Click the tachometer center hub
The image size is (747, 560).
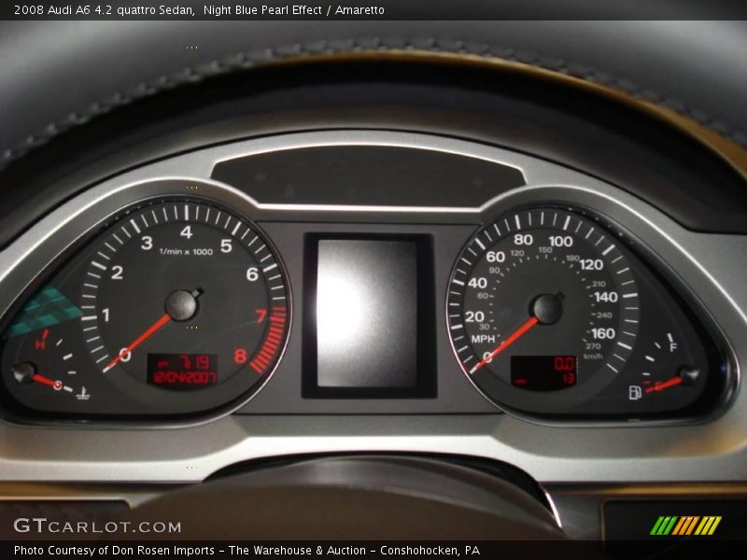click(181, 305)
